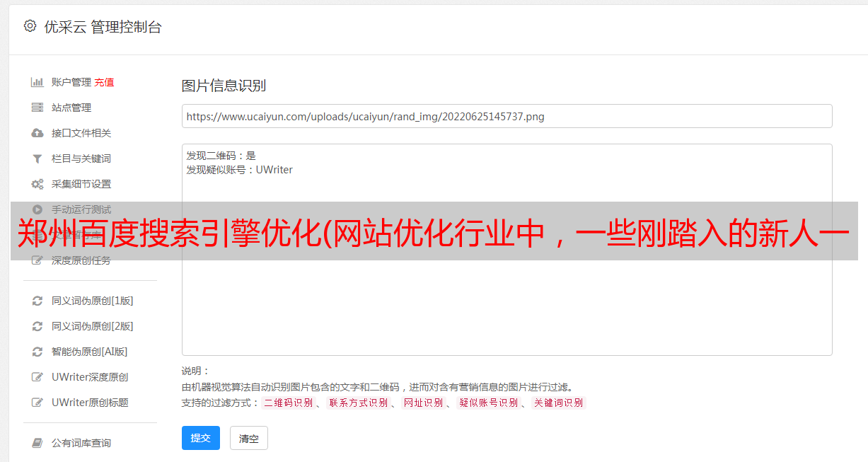
Task: Click the 优采云 管理控制台 title
Action: [x=103, y=27]
